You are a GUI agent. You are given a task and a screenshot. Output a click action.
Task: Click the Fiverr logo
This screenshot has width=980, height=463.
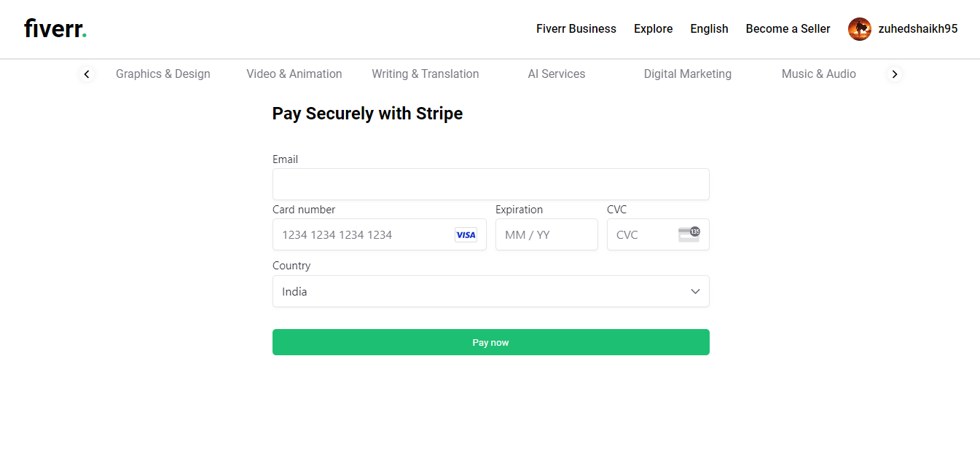(55, 29)
